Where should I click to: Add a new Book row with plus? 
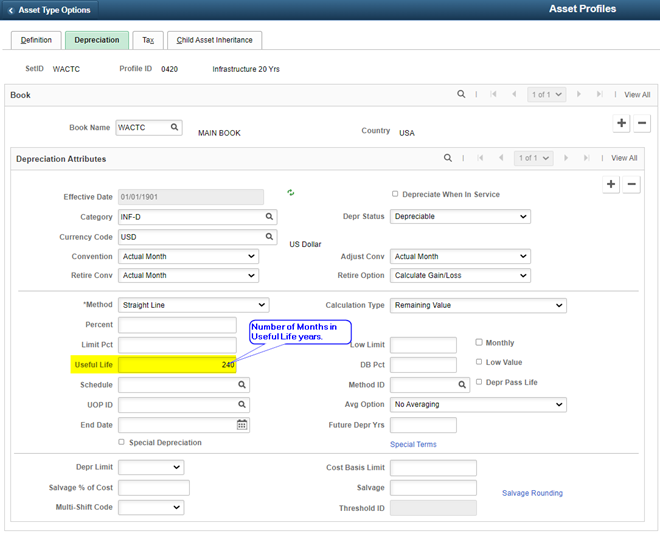tap(621, 123)
